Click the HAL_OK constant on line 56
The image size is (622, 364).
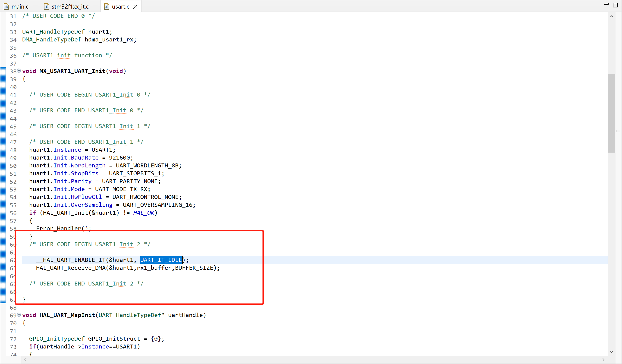pyautogui.click(x=143, y=213)
